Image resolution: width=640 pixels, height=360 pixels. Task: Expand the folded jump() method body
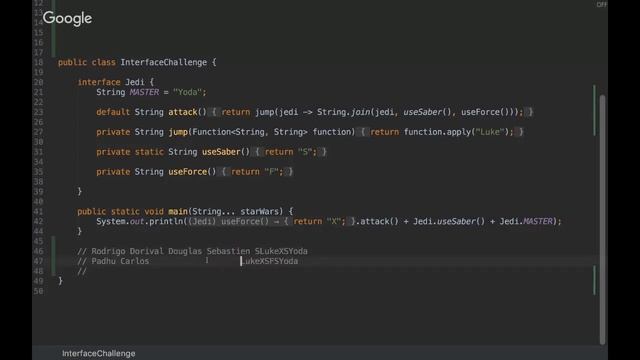click(363, 132)
